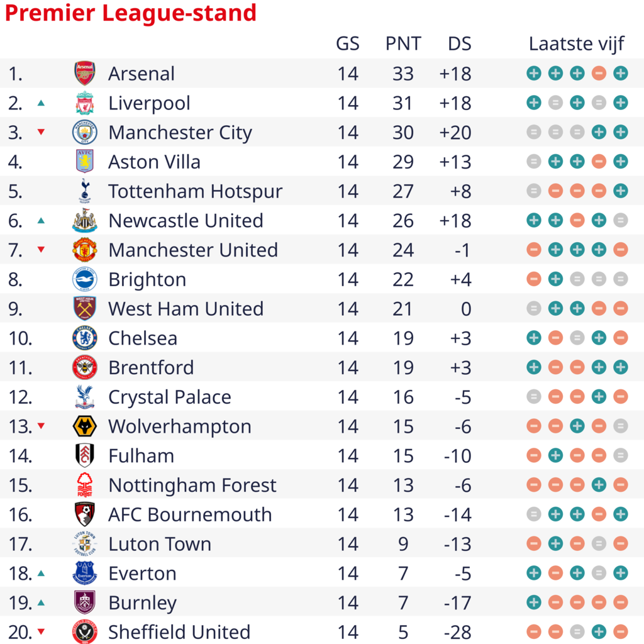Open the Aston Villa team name link
Screen dimensions: 644x644
[155, 162]
